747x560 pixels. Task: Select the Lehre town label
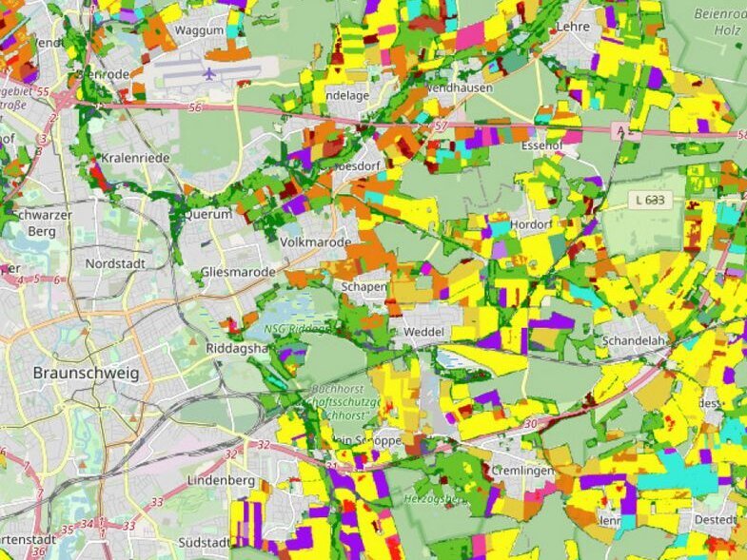pos(573,28)
